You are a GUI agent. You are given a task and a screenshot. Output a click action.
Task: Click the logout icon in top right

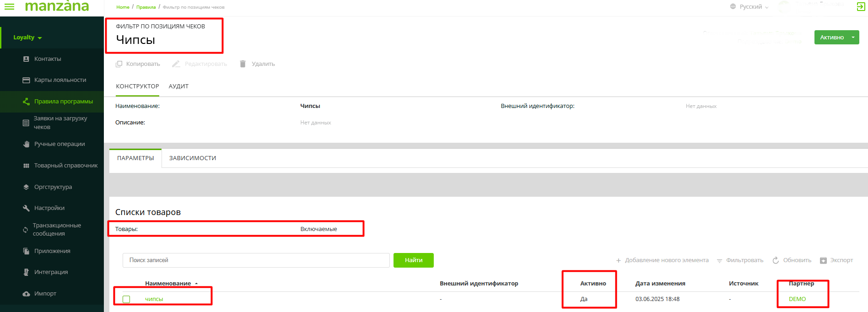[x=860, y=6]
